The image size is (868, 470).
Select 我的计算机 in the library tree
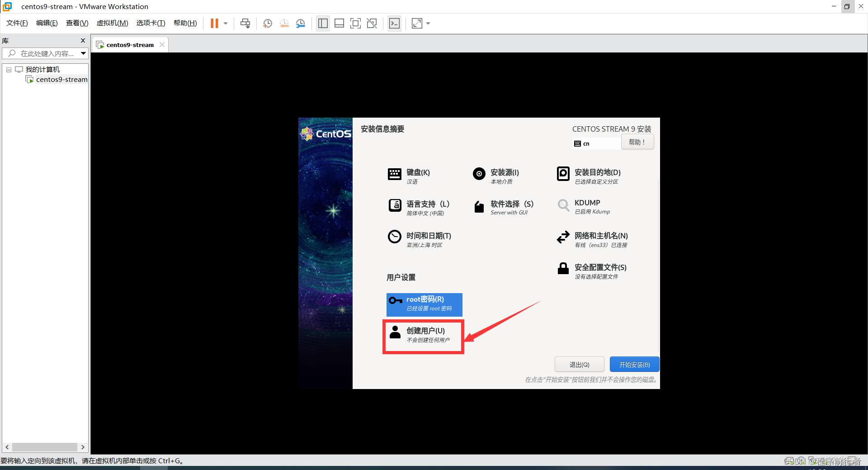[x=42, y=69]
